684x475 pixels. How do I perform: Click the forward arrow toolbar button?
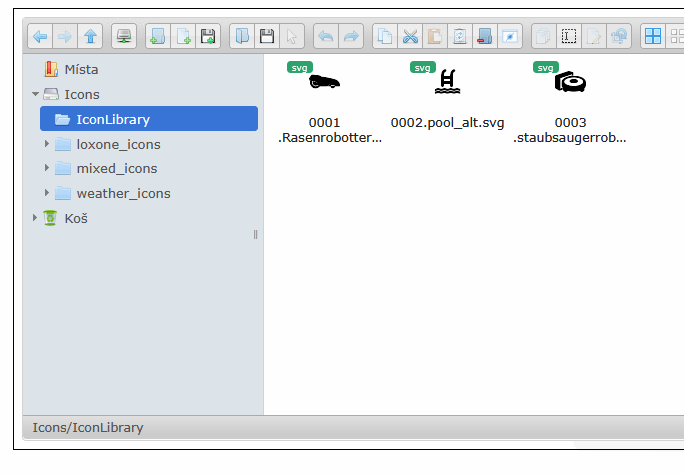point(65,36)
